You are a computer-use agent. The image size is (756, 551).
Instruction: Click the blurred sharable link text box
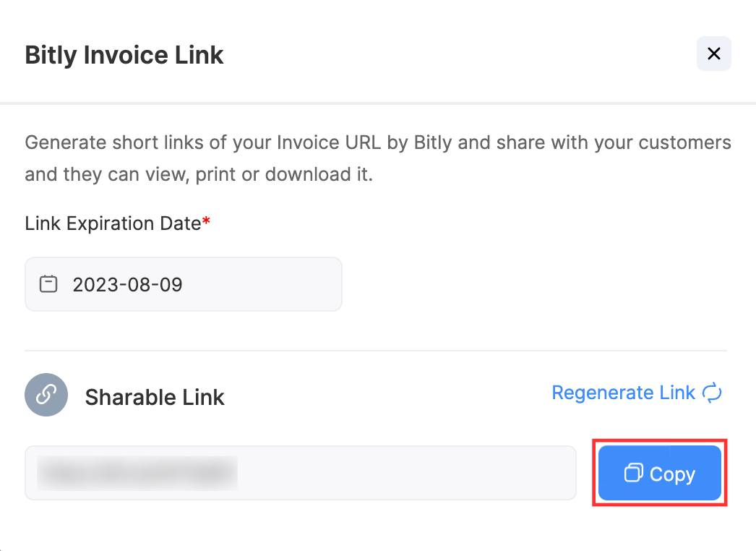tap(300, 473)
